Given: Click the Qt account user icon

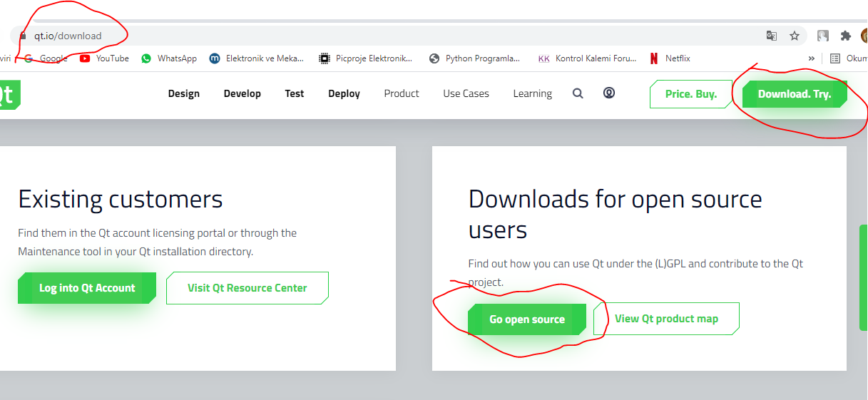Looking at the screenshot, I should coord(609,93).
